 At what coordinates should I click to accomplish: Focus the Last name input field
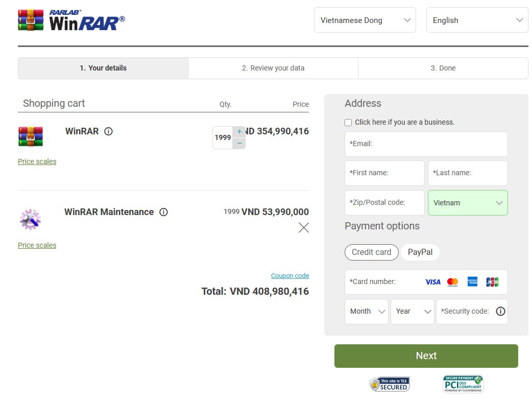click(x=468, y=173)
